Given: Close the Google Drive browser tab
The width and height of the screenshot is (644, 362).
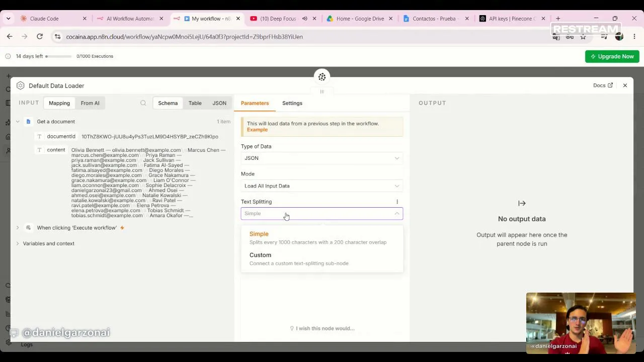Looking at the screenshot, I should click(x=390, y=19).
